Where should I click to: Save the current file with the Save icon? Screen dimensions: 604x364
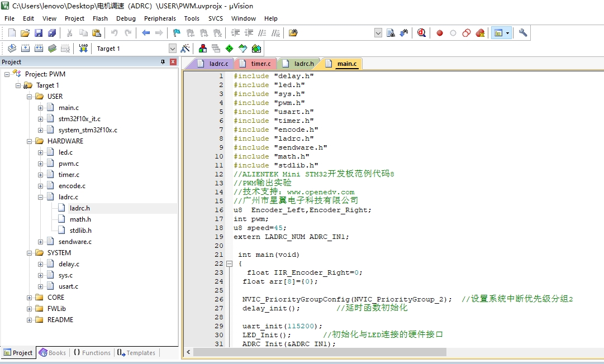(39, 33)
